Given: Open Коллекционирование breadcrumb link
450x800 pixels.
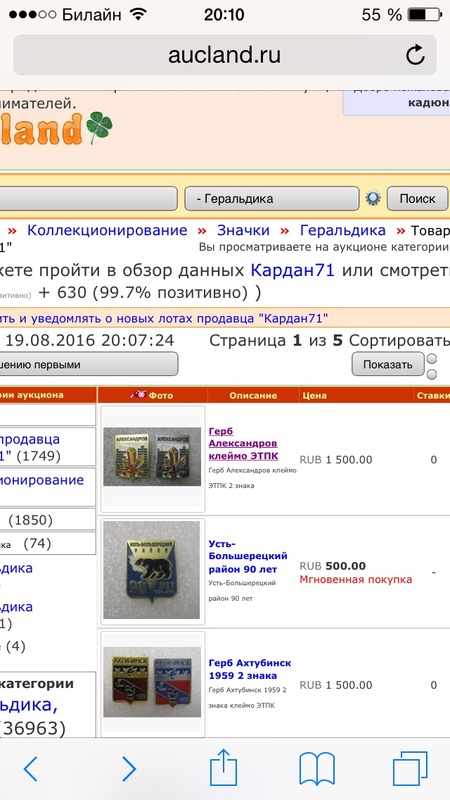Looking at the screenshot, I should coord(107,231).
